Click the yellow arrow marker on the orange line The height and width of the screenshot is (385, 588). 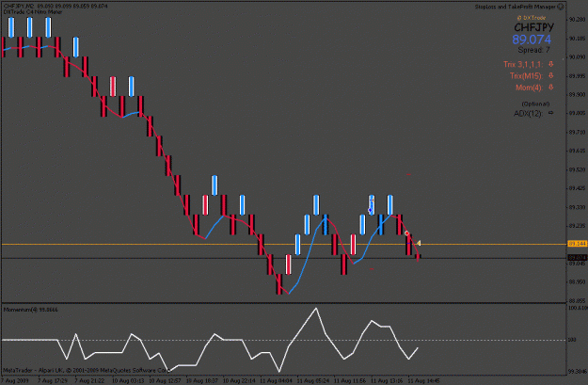tap(418, 243)
